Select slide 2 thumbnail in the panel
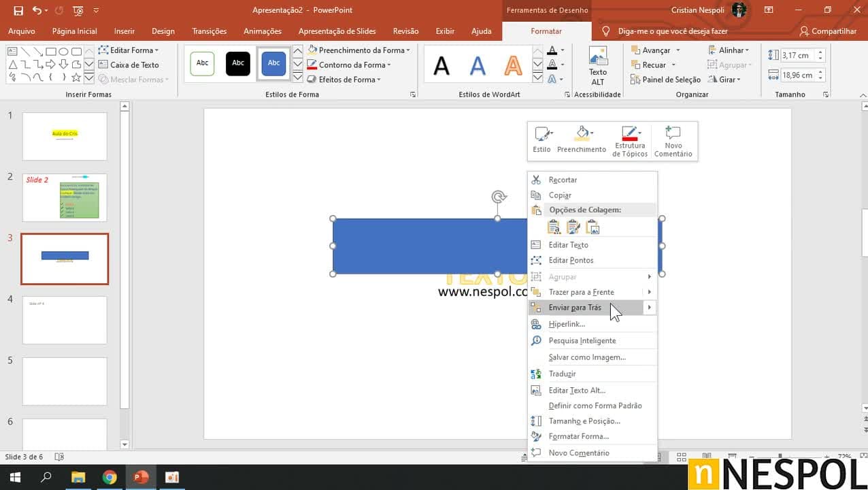 coord(65,197)
